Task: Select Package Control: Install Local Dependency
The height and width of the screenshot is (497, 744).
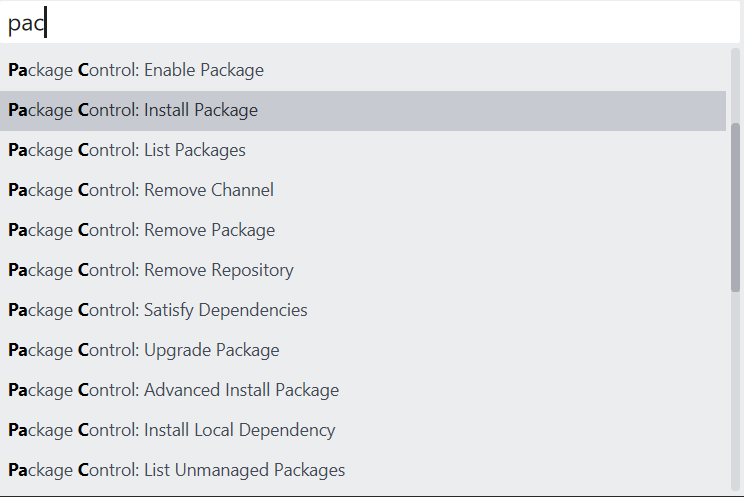Action: [x=172, y=431]
